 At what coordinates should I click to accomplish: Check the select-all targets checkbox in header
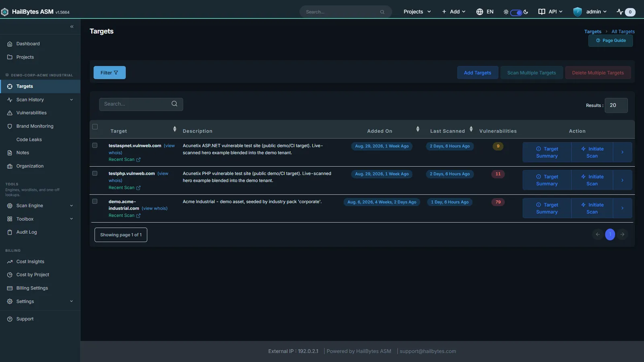pyautogui.click(x=95, y=127)
